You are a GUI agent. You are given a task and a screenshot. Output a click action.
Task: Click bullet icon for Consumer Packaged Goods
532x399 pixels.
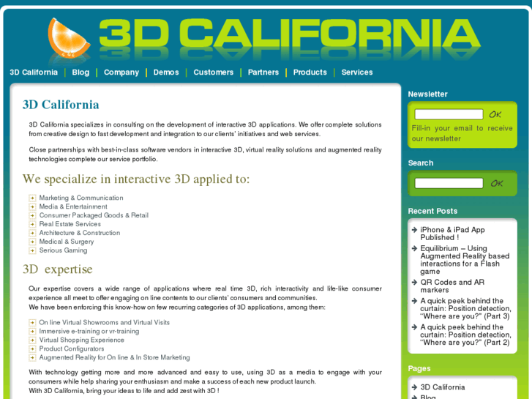tap(32, 216)
